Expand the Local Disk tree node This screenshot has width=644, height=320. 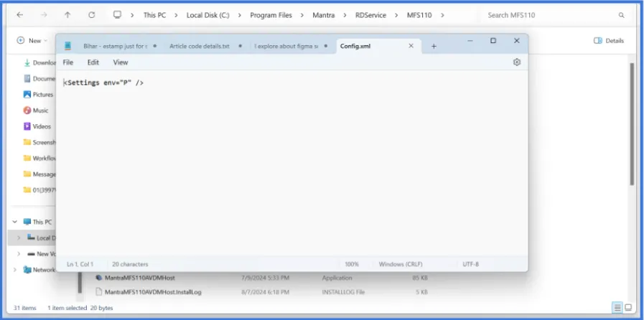pyautogui.click(x=19, y=238)
